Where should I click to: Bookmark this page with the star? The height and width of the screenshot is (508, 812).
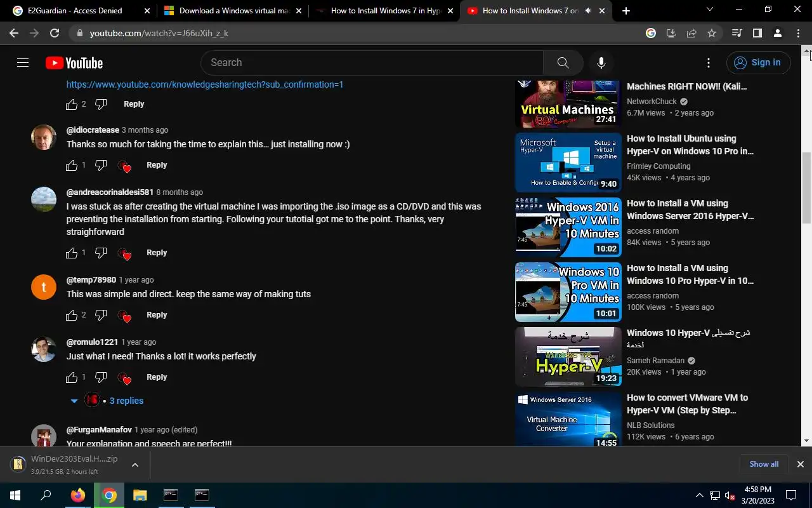click(712, 33)
